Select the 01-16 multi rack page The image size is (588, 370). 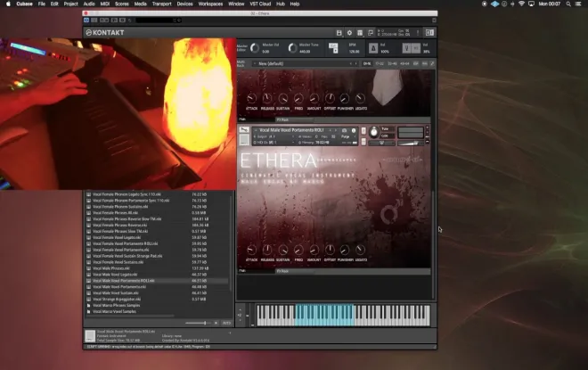coord(367,64)
